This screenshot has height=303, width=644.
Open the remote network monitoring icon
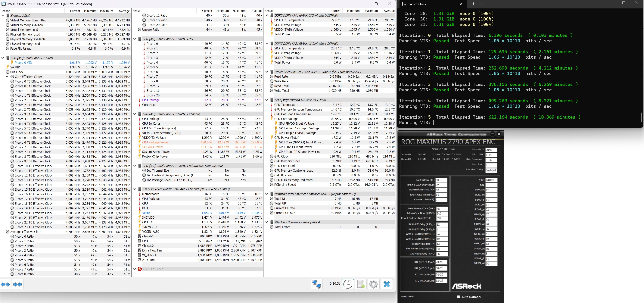pyautogui.click(x=316, y=284)
